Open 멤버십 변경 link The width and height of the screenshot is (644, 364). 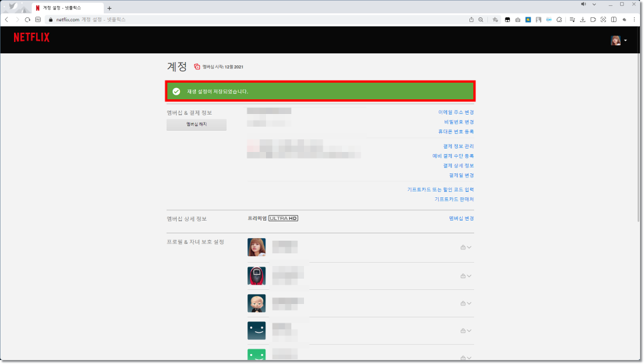pos(461,219)
